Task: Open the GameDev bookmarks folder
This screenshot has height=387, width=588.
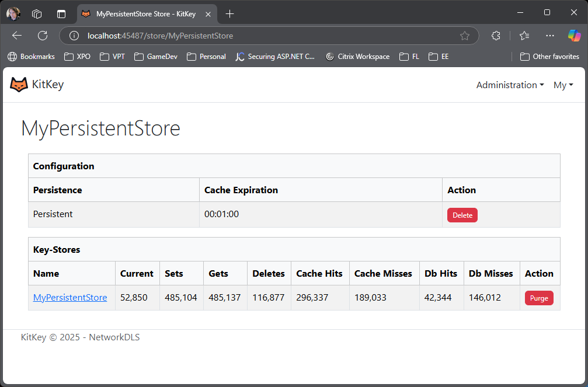Action: click(x=156, y=57)
